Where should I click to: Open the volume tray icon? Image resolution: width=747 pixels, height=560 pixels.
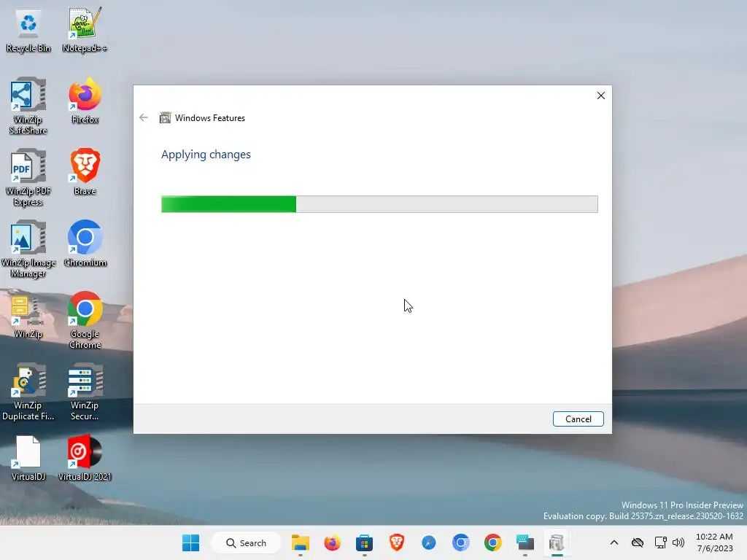click(678, 542)
